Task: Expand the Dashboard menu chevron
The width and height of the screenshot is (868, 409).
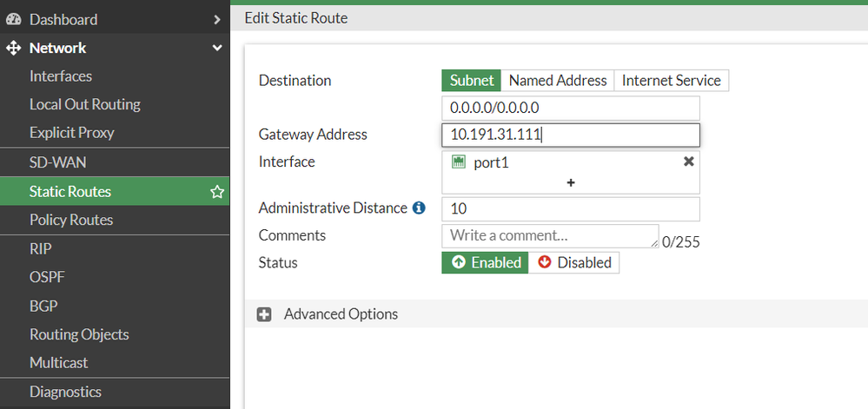Action: tap(217, 19)
